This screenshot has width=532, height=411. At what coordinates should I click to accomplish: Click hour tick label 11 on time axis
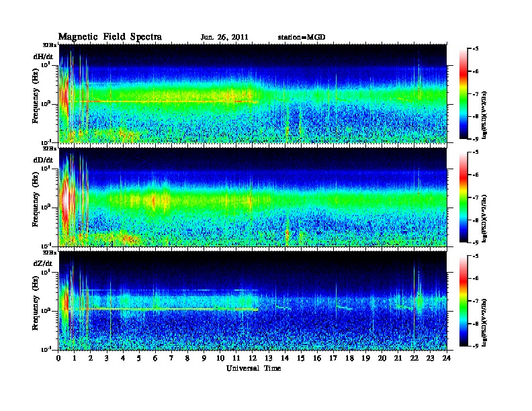[x=236, y=359]
